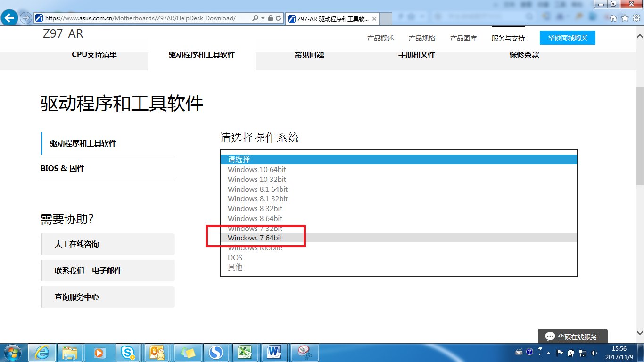Screen dimensions: 644x362
Task: Choose Windows 10 64bit from OS list
Action: pos(399,169)
